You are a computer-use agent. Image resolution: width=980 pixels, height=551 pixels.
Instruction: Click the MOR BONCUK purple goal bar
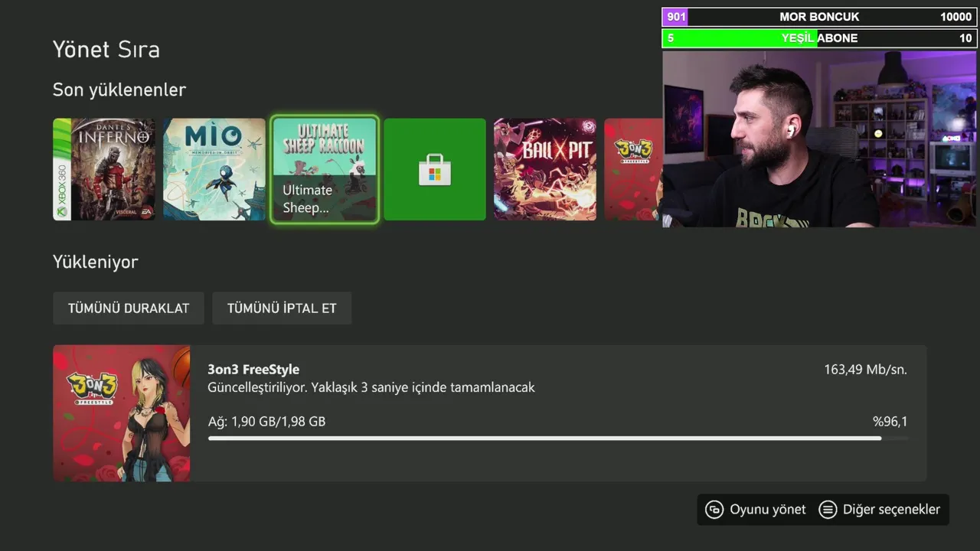click(819, 17)
